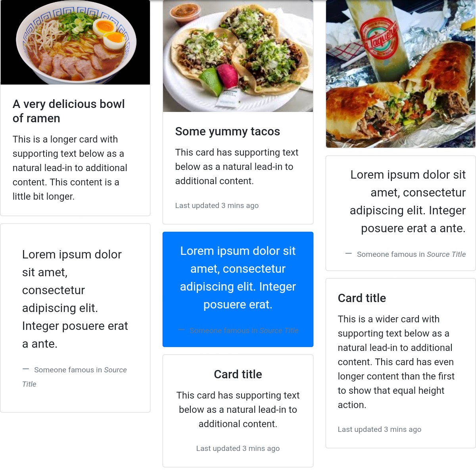Open the tacos photo

[x=238, y=56]
